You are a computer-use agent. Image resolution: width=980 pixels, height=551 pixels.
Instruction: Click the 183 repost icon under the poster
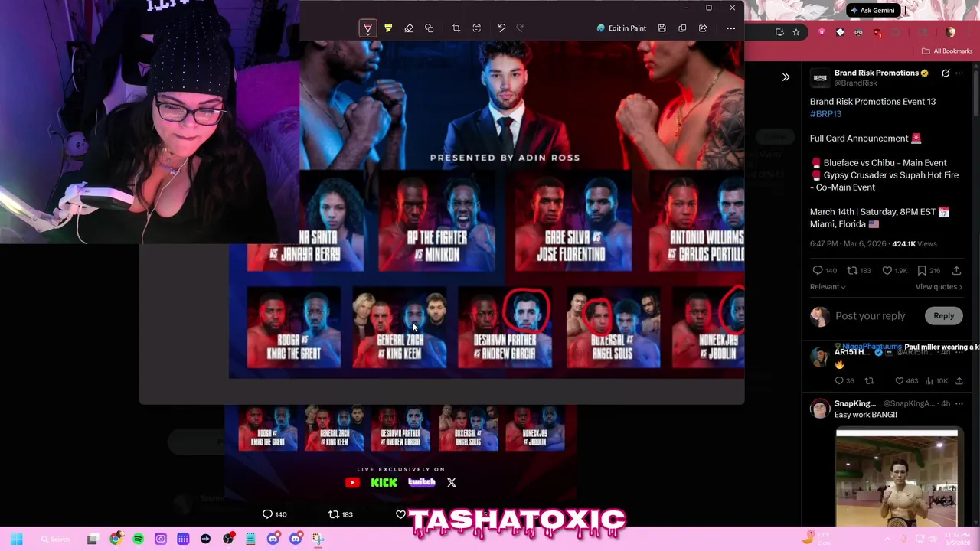(341, 514)
